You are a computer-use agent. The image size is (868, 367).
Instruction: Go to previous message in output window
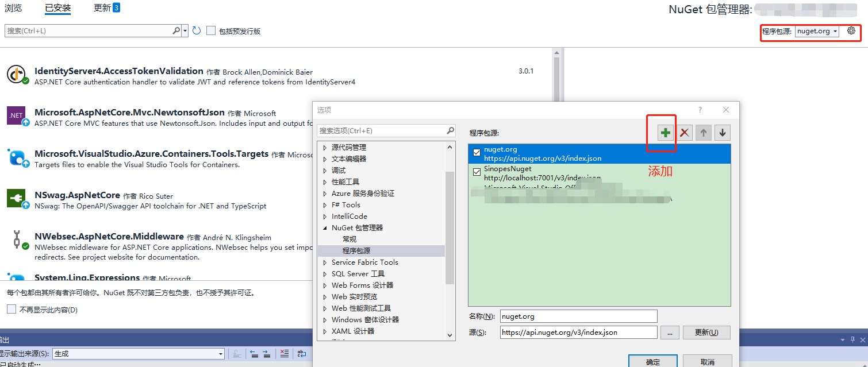click(254, 354)
